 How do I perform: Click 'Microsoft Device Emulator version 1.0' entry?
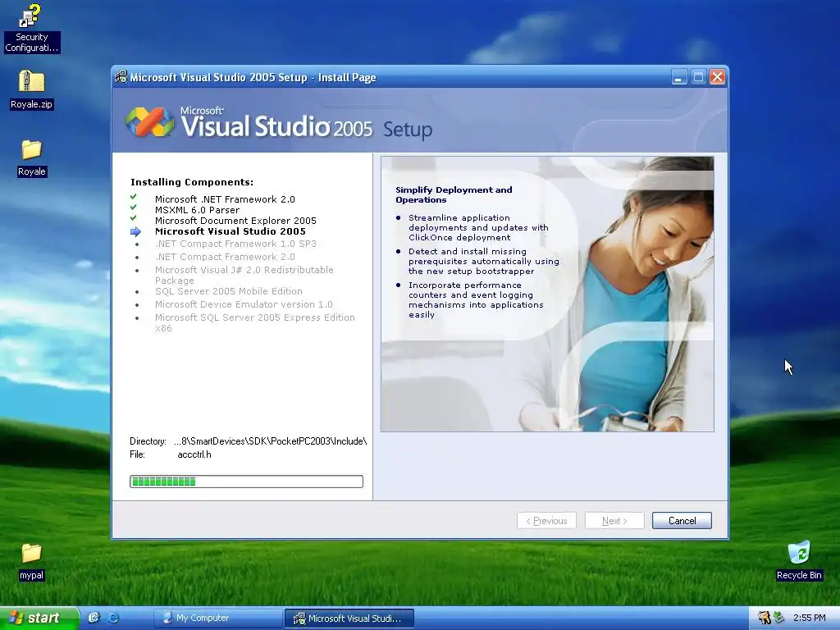click(244, 304)
